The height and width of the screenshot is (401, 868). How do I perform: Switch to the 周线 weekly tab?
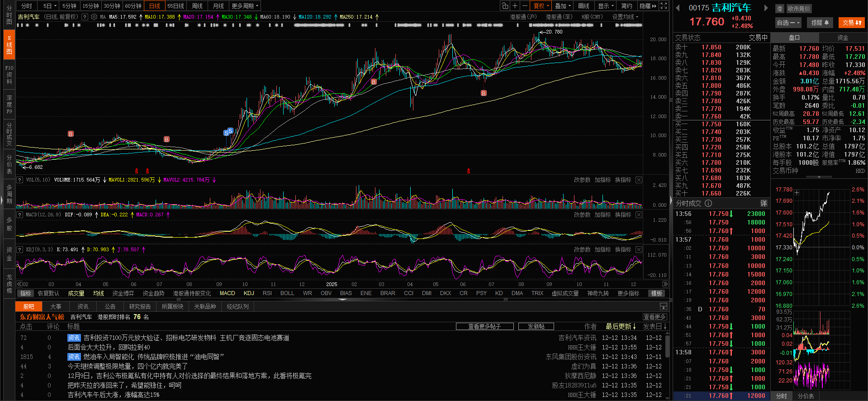click(197, 6)
